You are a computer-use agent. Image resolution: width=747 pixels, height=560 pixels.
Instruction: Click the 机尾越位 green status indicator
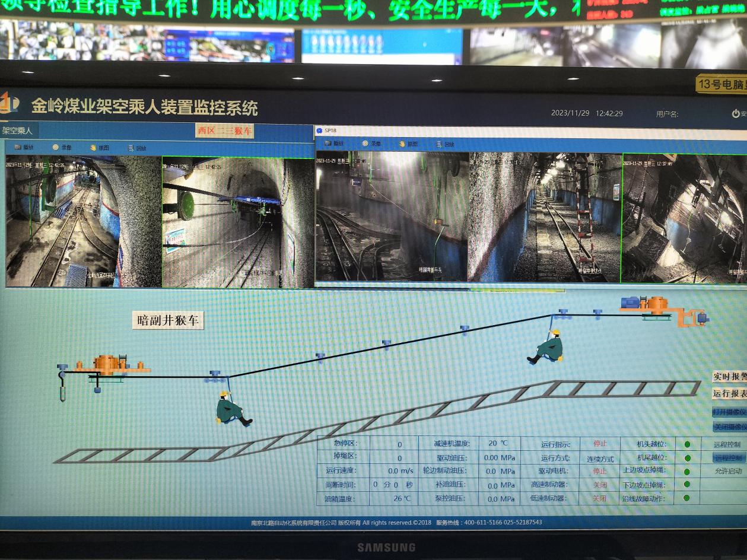coord(687,458)
